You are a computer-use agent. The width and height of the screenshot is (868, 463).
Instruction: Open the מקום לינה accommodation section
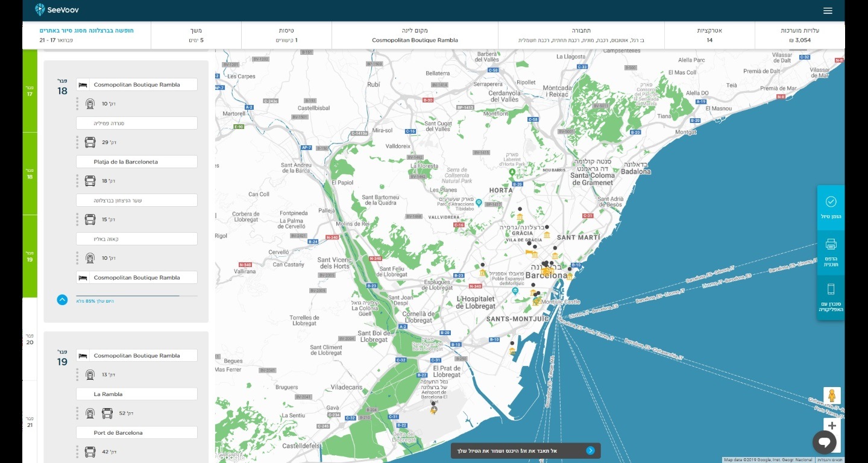pyautogui.click(x=415, y=35)
